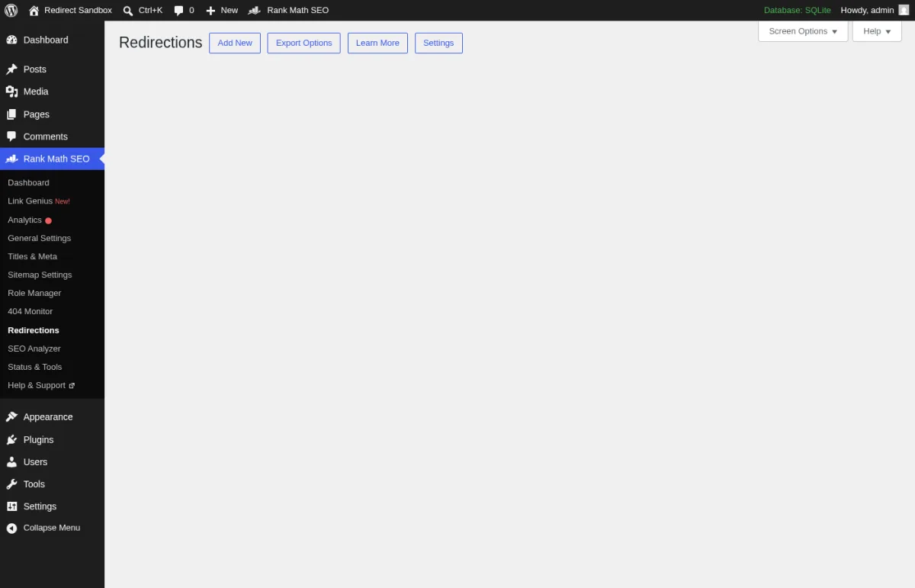This screenshot has width=915, height=588.
Task: Click Rank Math SEO text in admin bar
Action: click(x=297, y=11)
